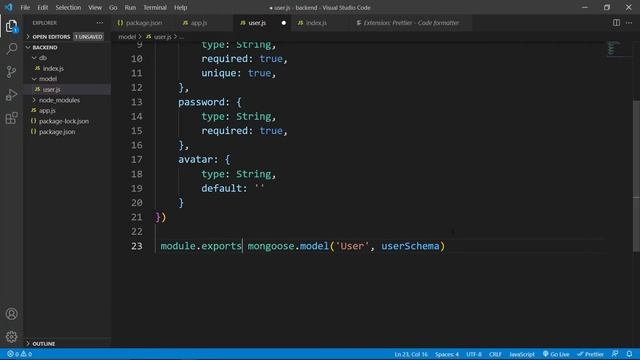Open the Source Control view
The height and width of the screenshot is (360, 640).
pos(11,72)
